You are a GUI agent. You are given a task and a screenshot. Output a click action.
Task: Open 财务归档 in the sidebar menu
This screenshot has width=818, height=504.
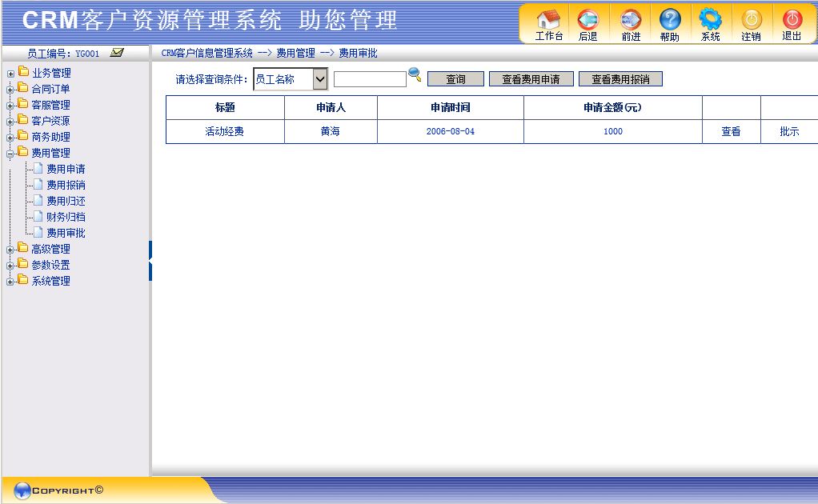coord(66,217)
